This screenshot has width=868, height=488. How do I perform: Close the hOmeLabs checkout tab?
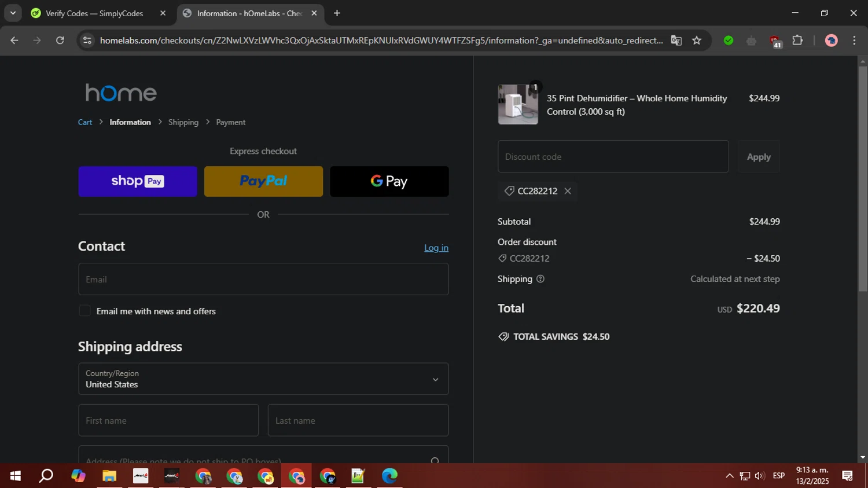(314, 13)
